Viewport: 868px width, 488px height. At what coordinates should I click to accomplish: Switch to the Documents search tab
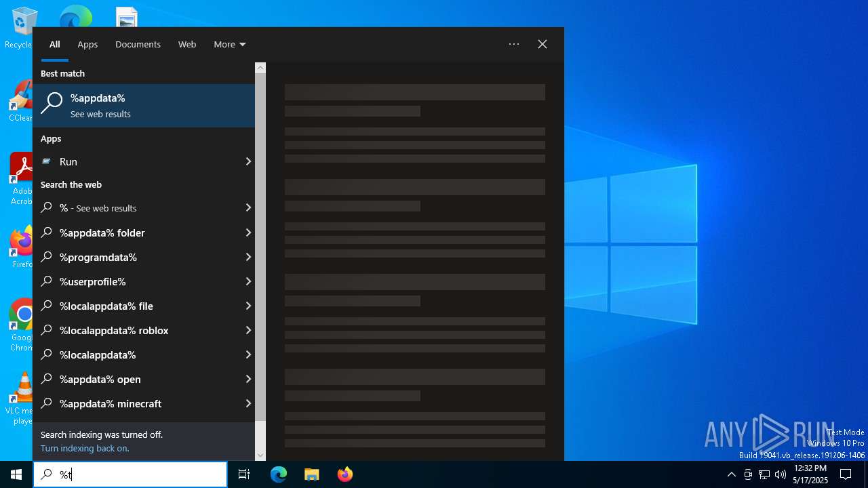point(138,44)
